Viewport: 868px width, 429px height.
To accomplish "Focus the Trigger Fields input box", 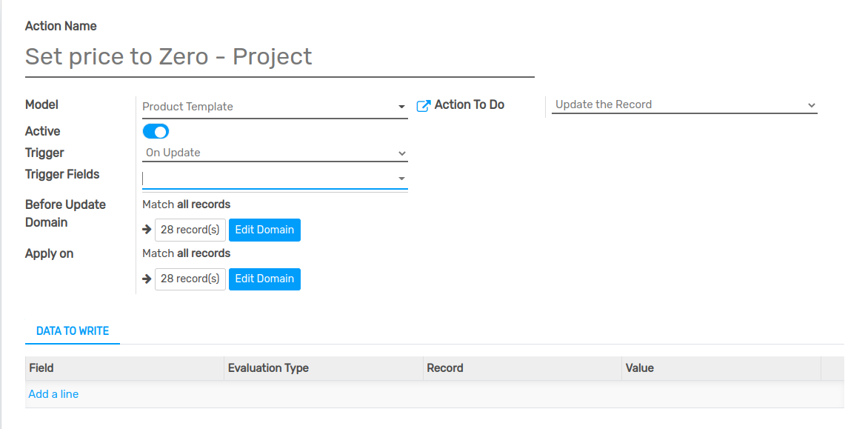I will (267, 179).
